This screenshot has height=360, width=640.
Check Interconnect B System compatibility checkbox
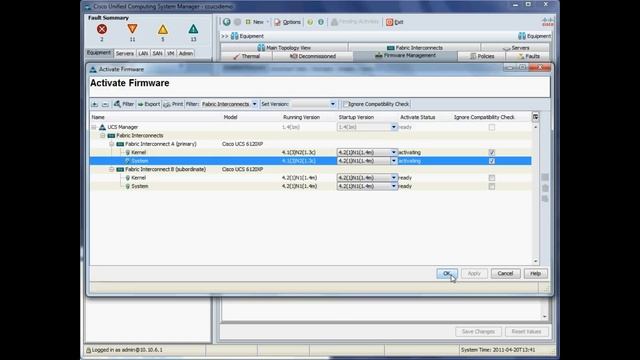tap(492, 186)
